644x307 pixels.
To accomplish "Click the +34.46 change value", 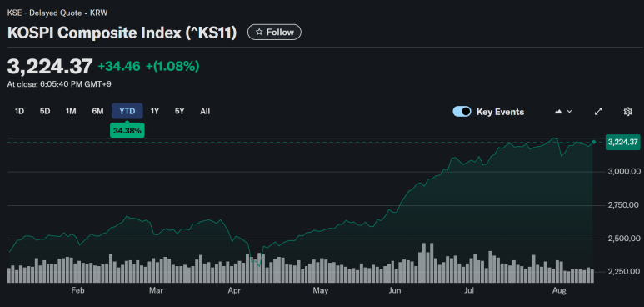I will tap(119, 66).
